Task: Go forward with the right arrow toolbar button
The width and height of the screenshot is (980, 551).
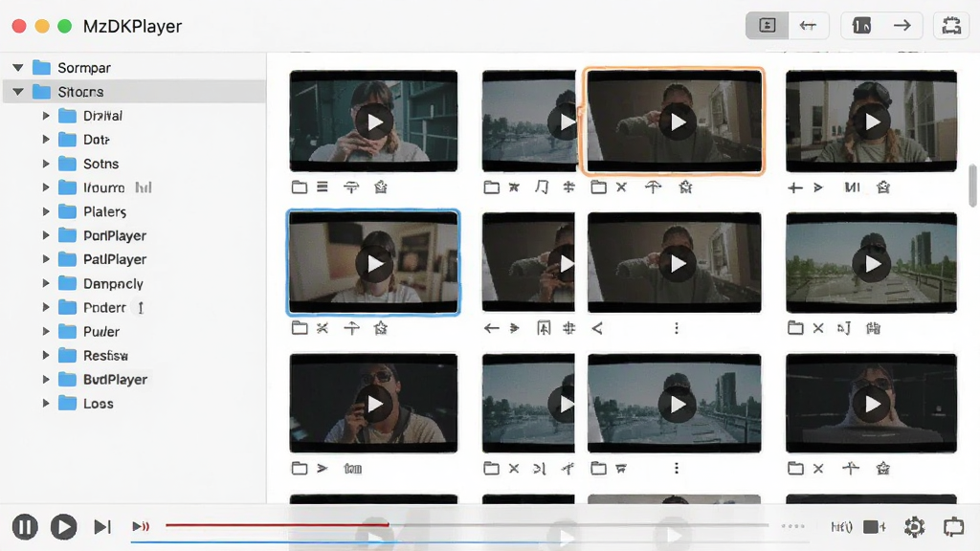Action: coord(902,26)
